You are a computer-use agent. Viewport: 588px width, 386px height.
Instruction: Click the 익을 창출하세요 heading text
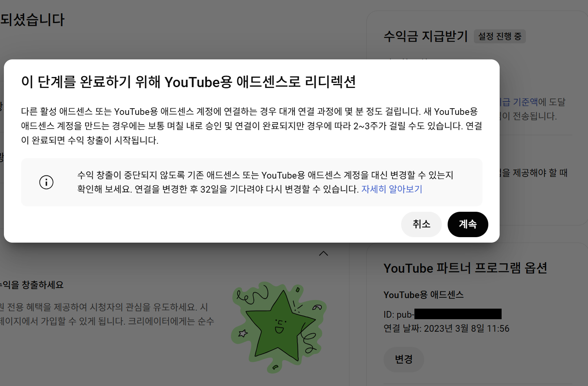click(x=32, y=285)
